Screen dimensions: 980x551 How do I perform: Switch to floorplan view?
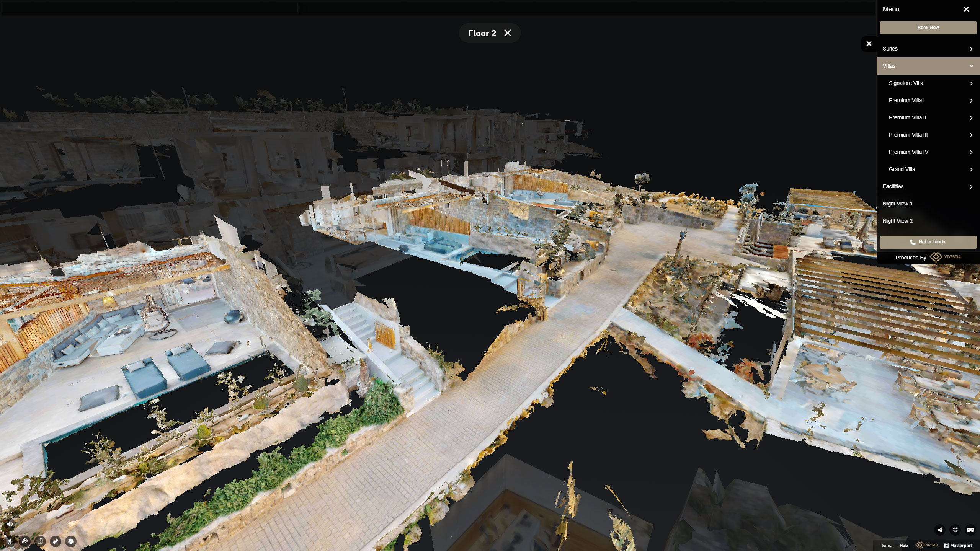(40, 541)
